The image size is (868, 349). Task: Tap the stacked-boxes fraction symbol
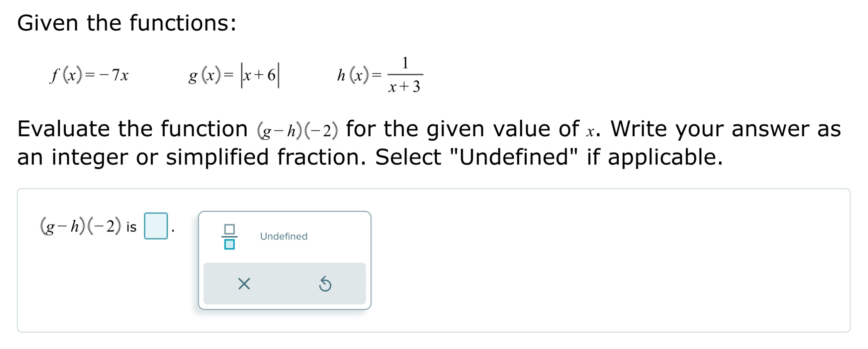tap(228, 237)
